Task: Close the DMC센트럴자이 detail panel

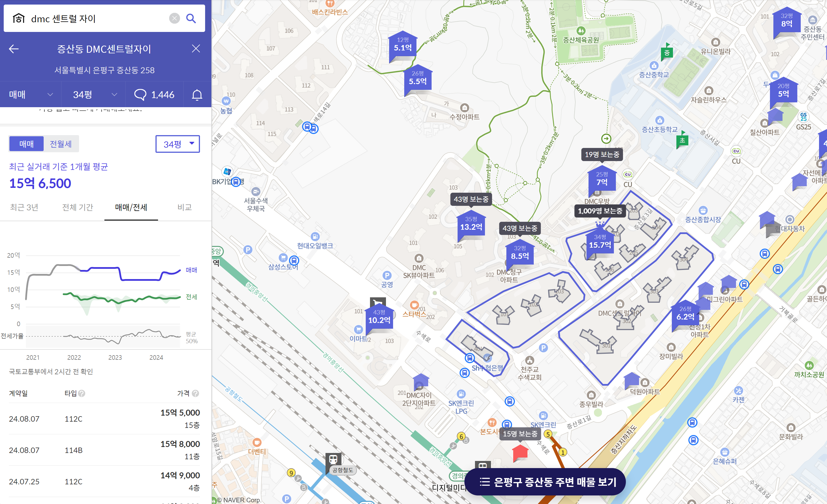Action: pyautogui.click(x=196, y=49)
